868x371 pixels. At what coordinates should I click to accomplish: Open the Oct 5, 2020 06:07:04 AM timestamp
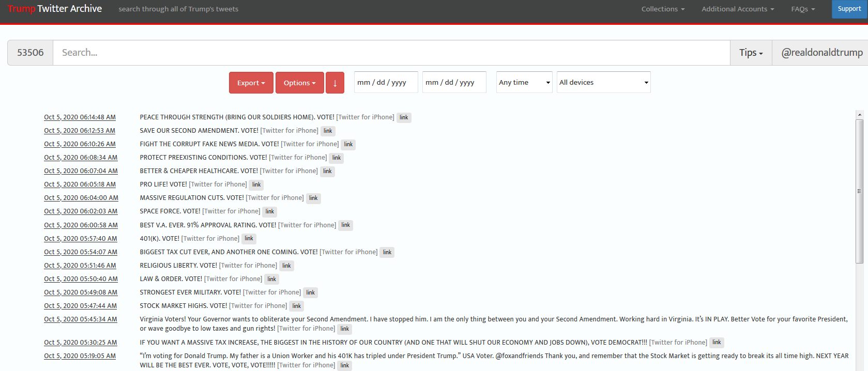(81, 171)
